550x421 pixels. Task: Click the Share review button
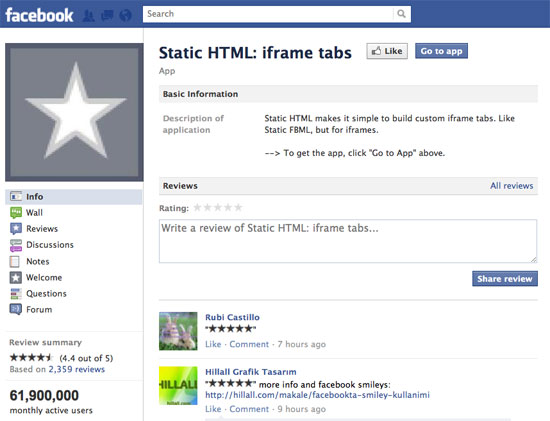505,279
